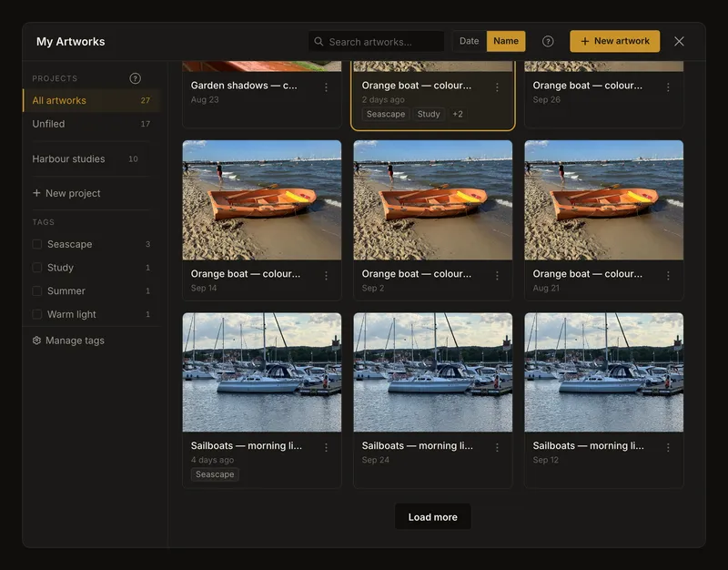728x570 pixels.
Task: Open the Unfiled project
Action: tap(92, 124)
